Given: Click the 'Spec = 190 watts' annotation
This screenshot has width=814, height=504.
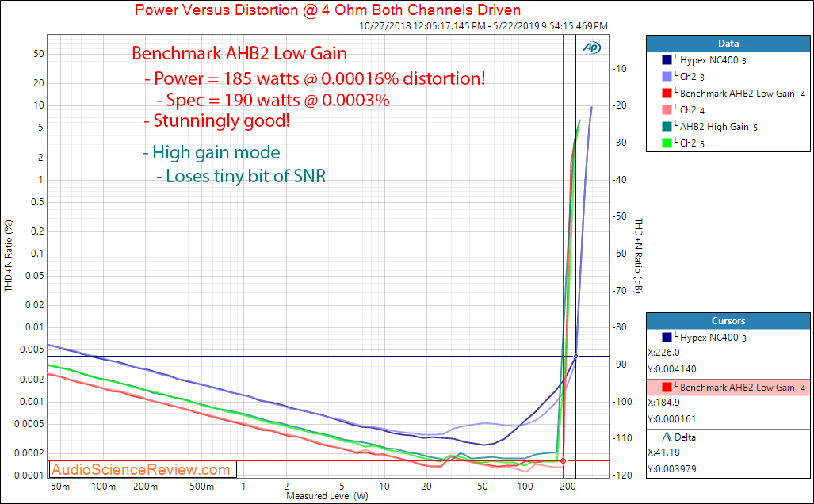Looking at the screenshot, I should click(273, 100).
